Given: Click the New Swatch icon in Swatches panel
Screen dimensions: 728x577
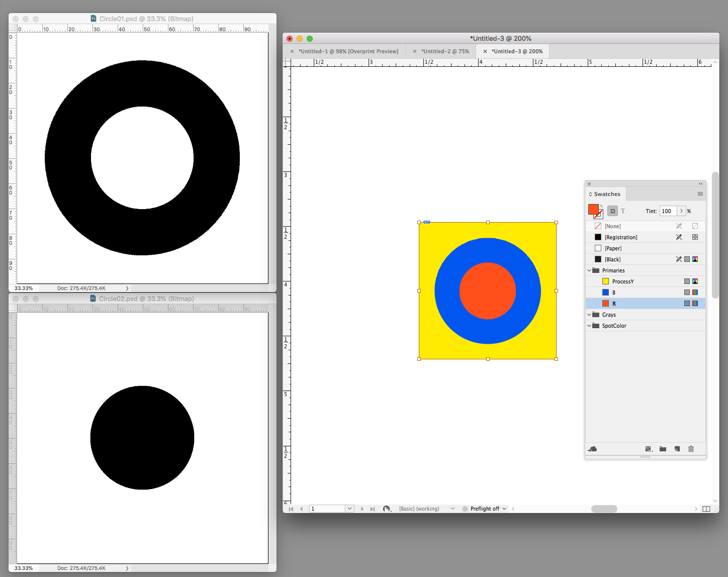Looking at the screenshot, I should click(x=677, y=449).
